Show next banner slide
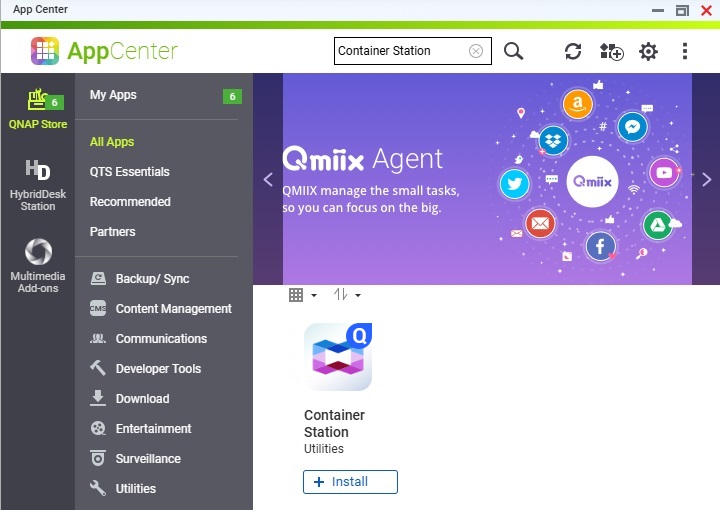 (706, 180)
